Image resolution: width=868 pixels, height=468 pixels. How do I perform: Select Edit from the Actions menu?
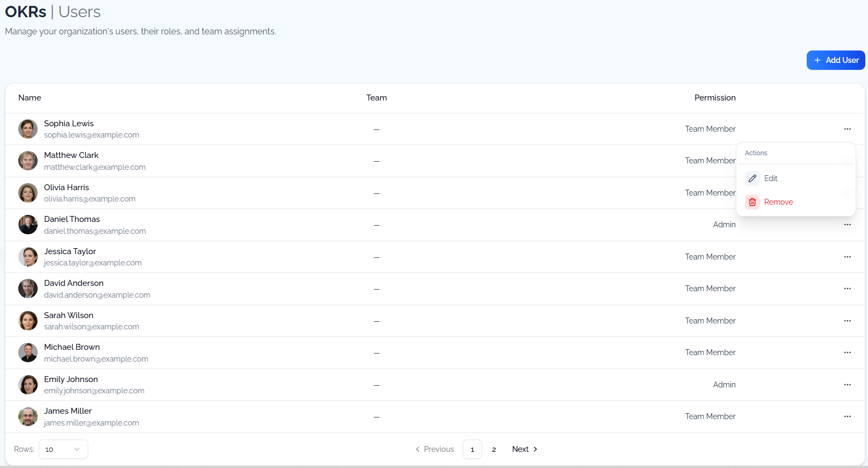[771, 178]
